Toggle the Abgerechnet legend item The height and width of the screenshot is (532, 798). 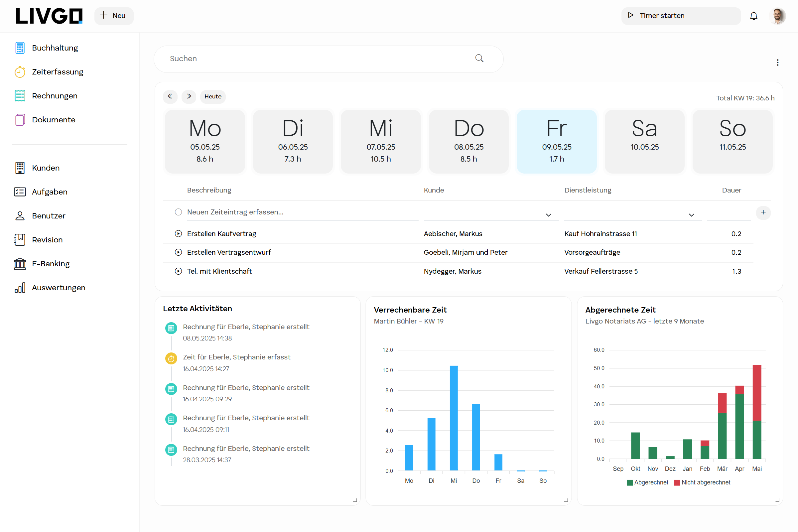tap(647, 482)
